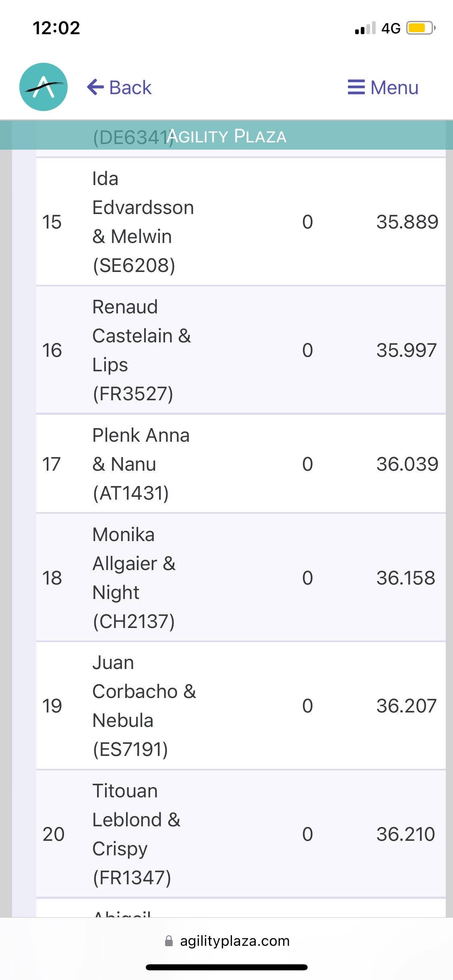
Task: Tap the Agility Plaza round logo
Action: click(x=43, y=87)
